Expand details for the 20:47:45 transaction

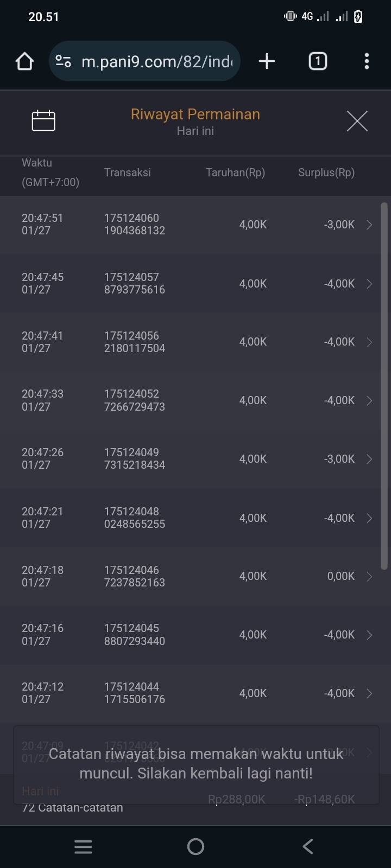coord(369,284)
